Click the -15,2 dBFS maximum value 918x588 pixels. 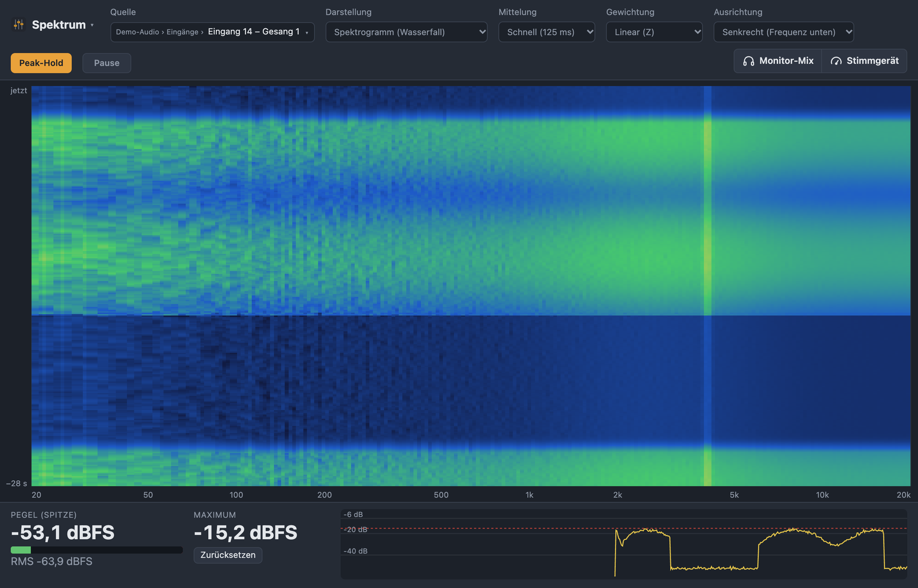click(246, 533)
